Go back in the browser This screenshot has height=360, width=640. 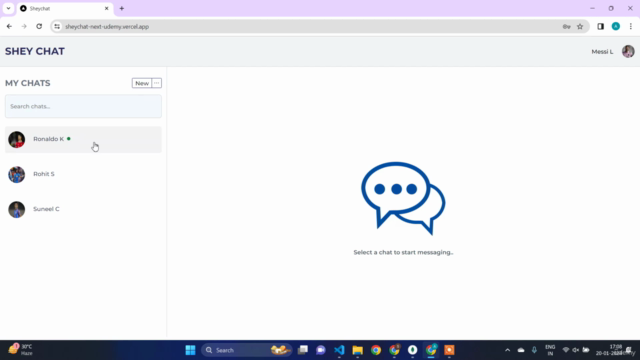point(9,27)
